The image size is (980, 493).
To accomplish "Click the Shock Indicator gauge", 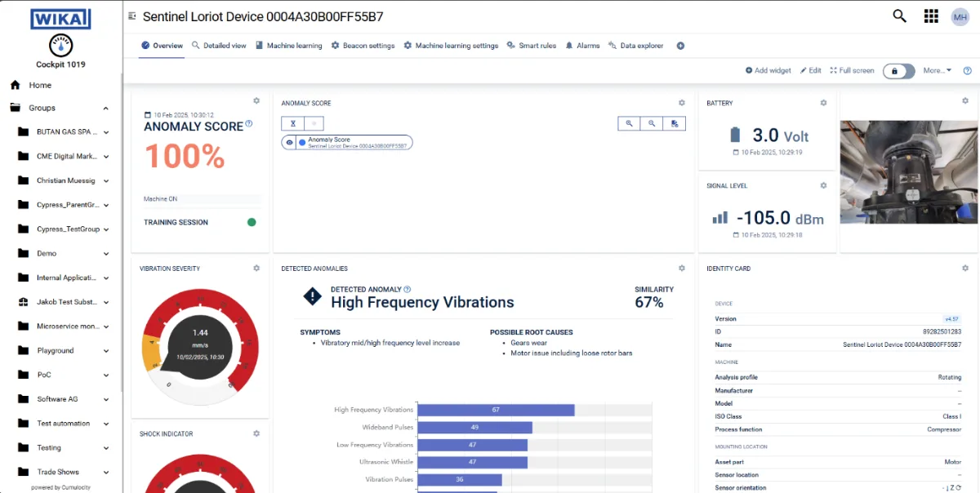I will (200, 472).
